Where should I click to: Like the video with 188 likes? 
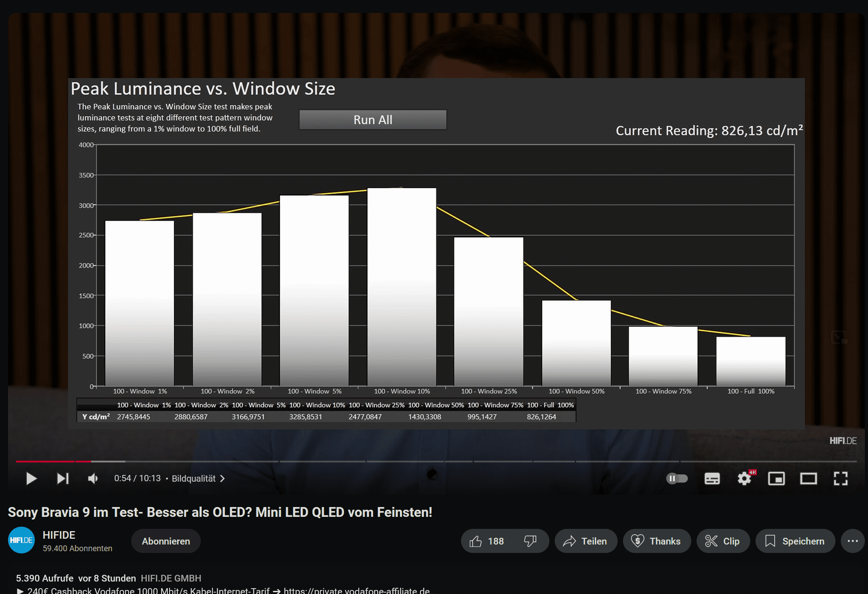coord(487,541)
